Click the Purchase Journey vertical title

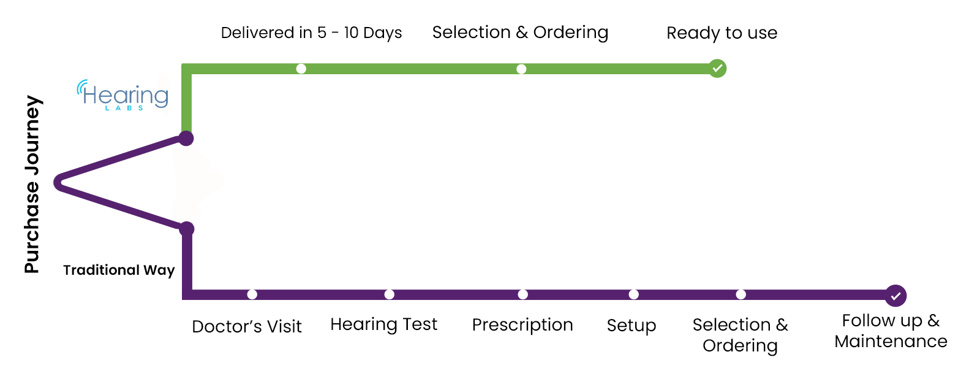pyautogui.click(x=32, y=184)
